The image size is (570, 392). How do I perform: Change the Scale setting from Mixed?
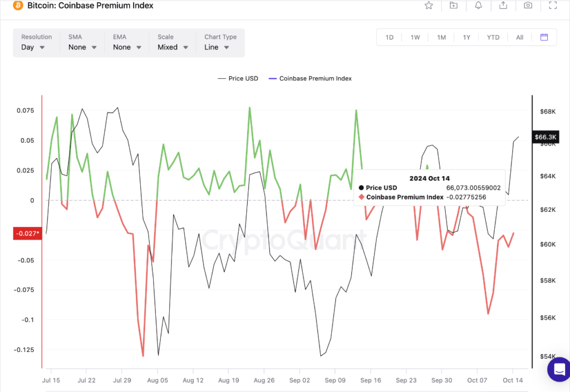(x=172, y=47)
